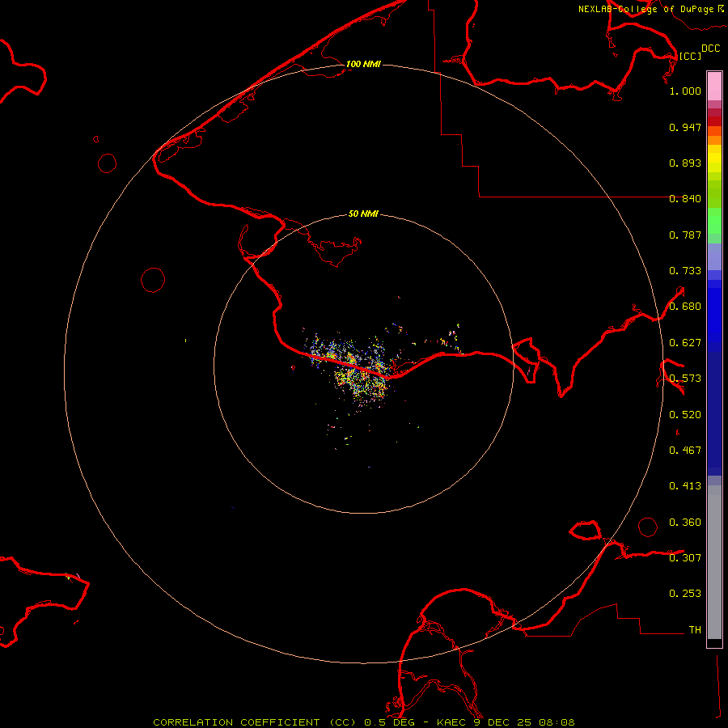Click the 0.573 value on the legend
This screenshot has height=728, width=728.
tap(685, 379)
